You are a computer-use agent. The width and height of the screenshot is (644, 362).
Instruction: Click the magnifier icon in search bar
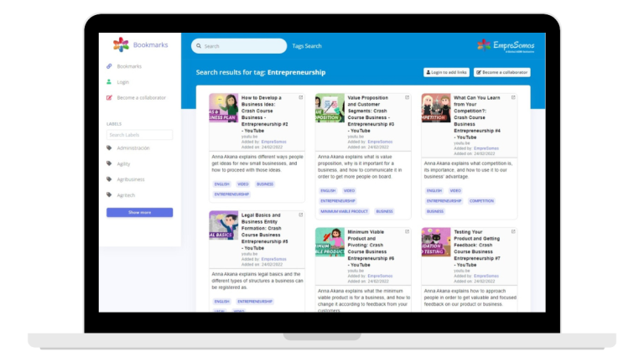tap(199, 46)
